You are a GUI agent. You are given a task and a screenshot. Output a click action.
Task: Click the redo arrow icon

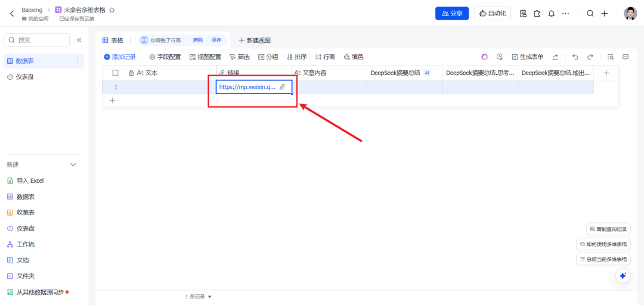coord(590,57)
